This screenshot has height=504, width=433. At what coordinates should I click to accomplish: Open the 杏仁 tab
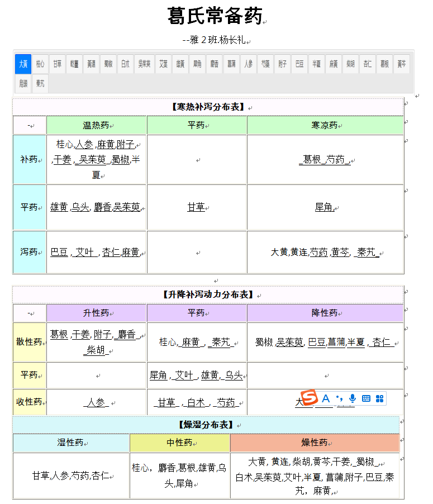(x=368, y=64)
